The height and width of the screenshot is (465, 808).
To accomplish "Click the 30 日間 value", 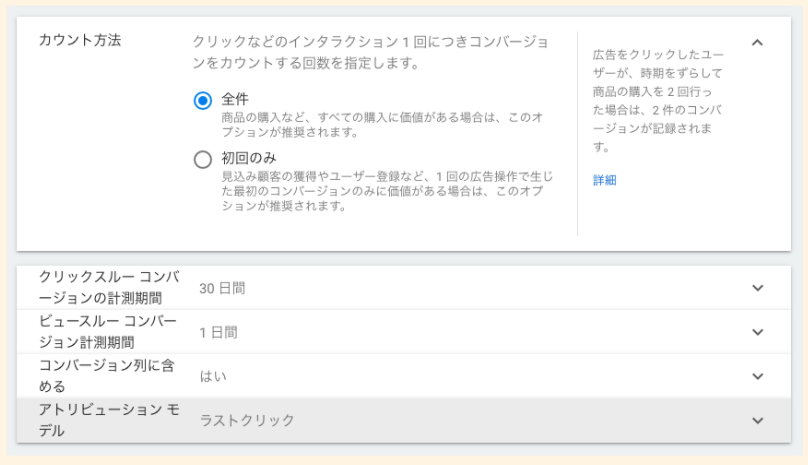I will tap(222, 288).
